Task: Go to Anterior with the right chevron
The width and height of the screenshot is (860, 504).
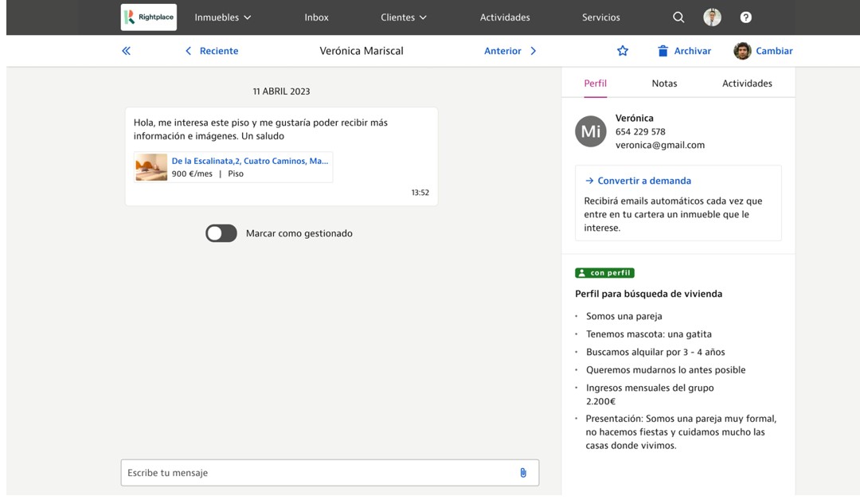Action: 533,51
